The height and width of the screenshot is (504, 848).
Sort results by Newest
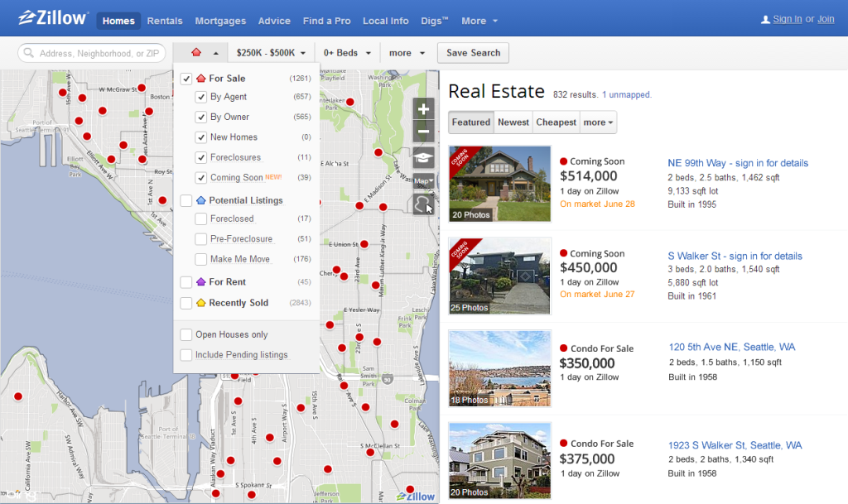click(x=513, y=122)
